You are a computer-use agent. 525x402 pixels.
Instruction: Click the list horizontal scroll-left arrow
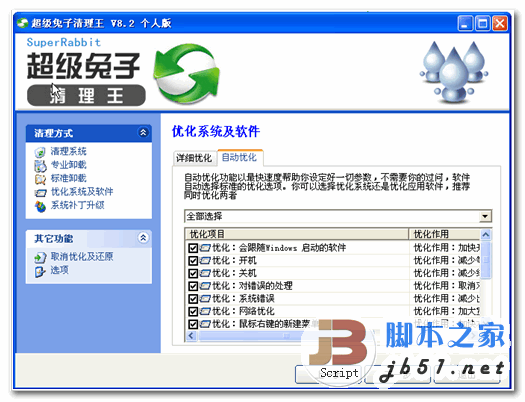191,335
